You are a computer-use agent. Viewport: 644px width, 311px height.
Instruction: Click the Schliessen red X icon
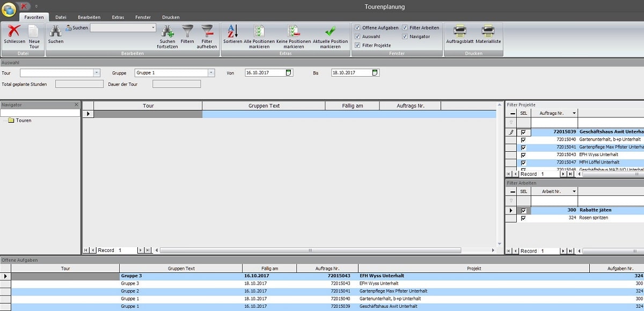pos(14,32)
